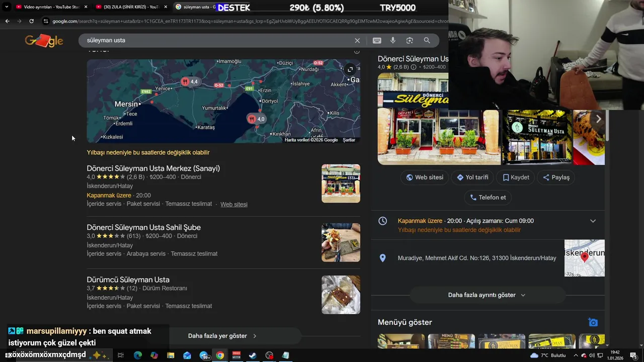Close the ZULA (SİNİR KİRİZİ) tab
644x362 pixels.
[x=166, y=7]
